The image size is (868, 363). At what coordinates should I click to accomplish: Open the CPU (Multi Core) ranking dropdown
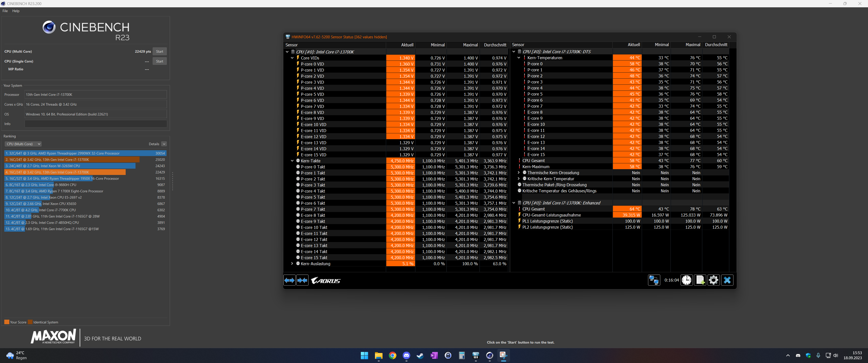(x=23, y=144)
